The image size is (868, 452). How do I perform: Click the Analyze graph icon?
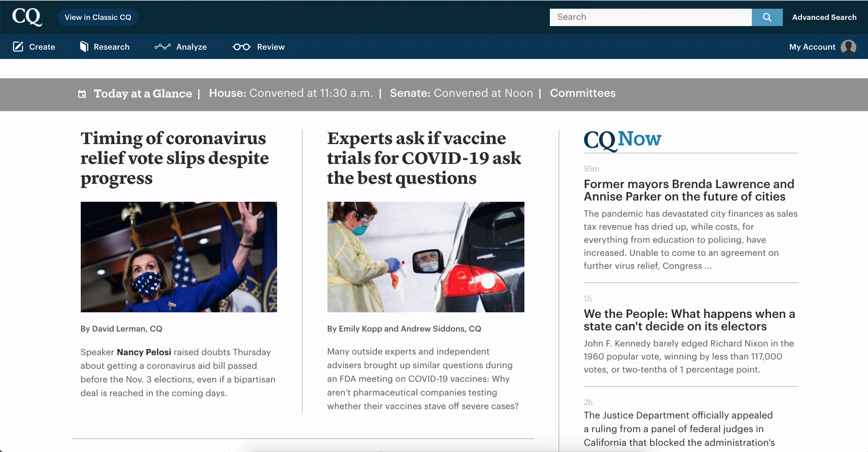pos(163,47)
